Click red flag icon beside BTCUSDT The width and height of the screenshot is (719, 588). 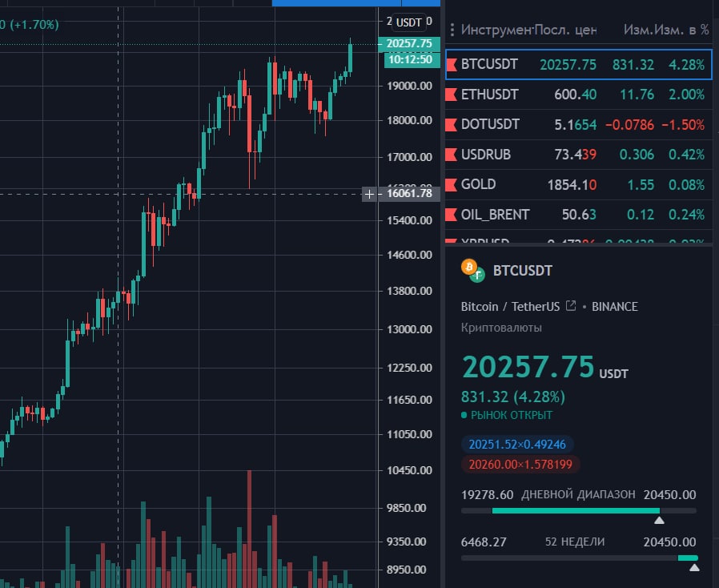pos(452,65)
